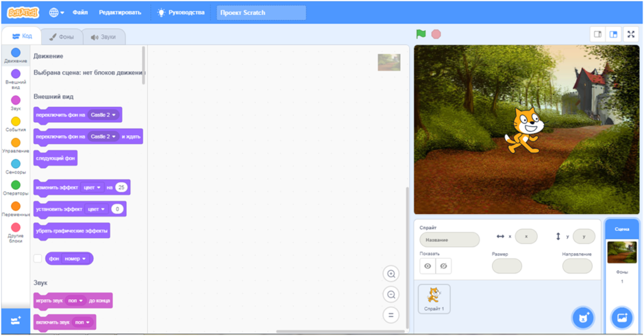Open номер dropdown in фон block

pyautogui.click(x=75, y=259)
